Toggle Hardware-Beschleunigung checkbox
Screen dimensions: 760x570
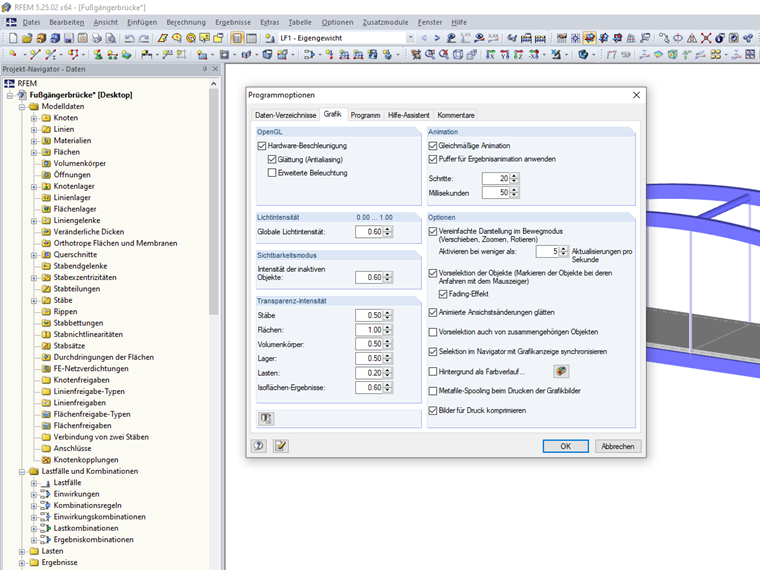point(262,145)
